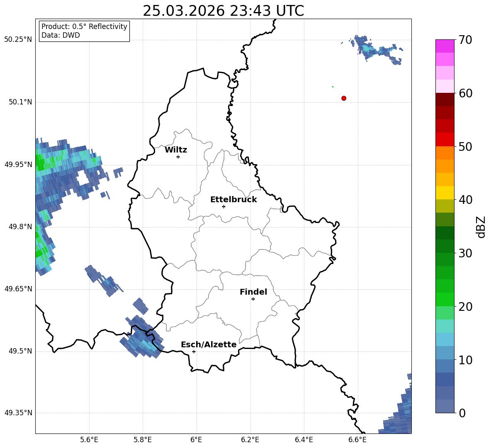Click the 49.65°N latitude label
The image size is (491, 448).
[18, 288]
